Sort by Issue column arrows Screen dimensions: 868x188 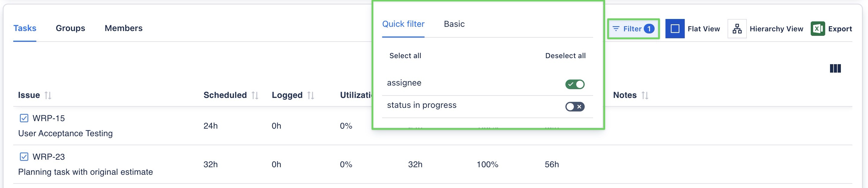pos(48,95)
